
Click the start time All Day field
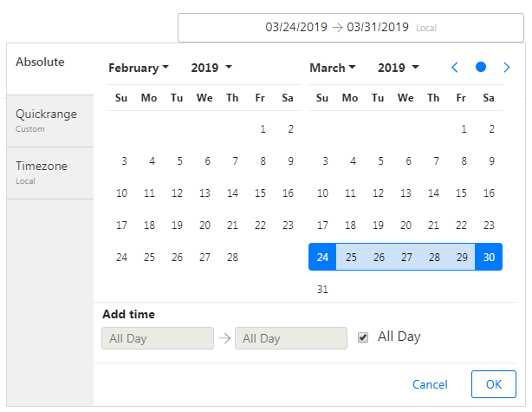[x=158, y=338]
